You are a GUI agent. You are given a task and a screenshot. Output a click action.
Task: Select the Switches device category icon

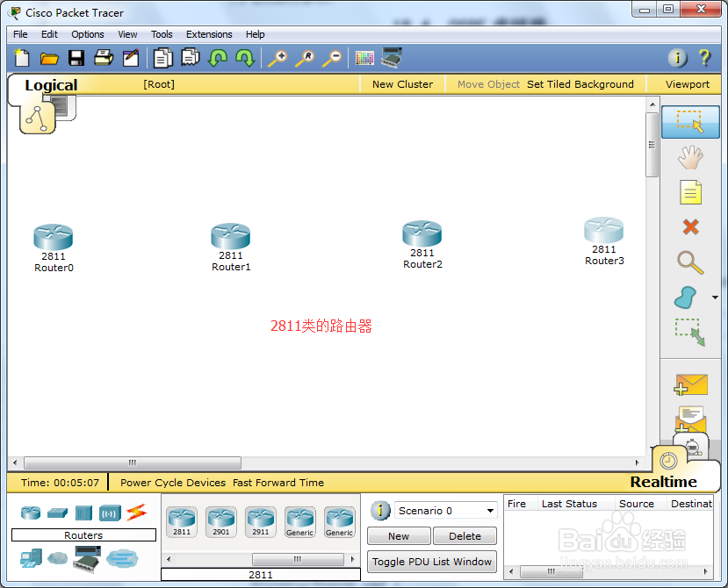tap(57, 513)
